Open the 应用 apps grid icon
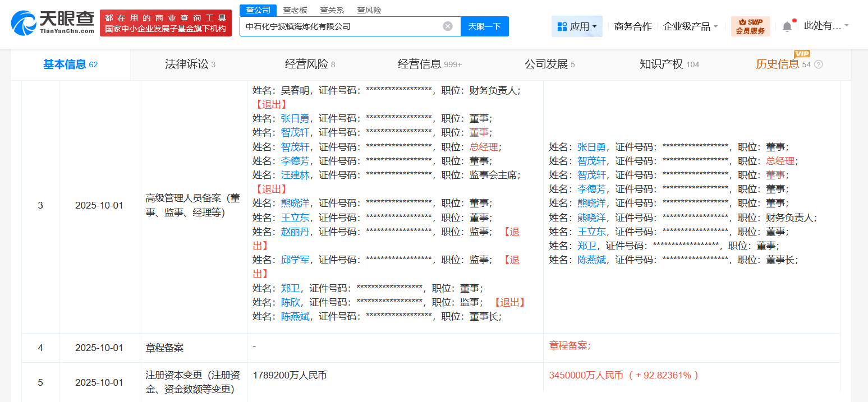 pyautogui.click(x=562, y=26)
